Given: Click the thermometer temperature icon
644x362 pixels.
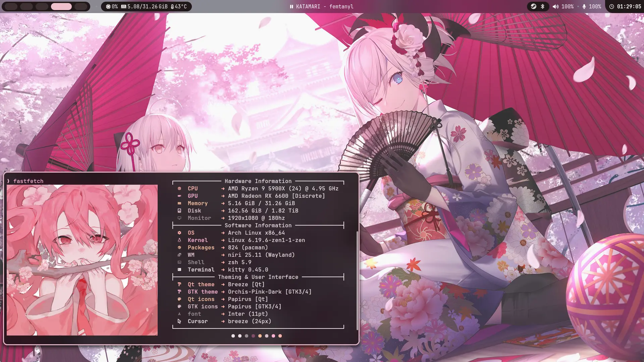Looking at the screenshot, I should (x=172, y=6).
